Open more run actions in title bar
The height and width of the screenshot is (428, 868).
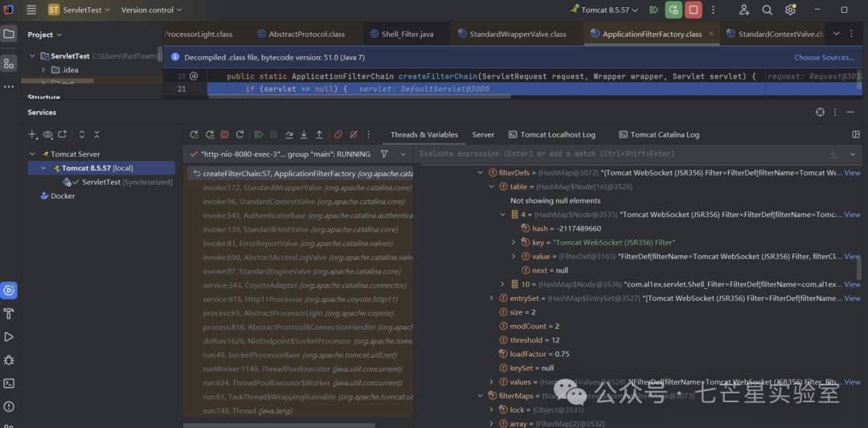pos(713,10)
